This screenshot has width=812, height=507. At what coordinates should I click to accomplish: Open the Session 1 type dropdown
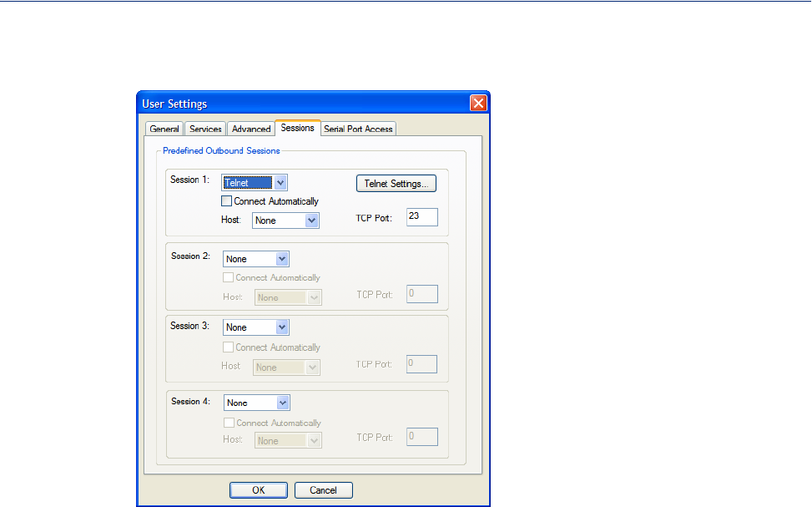pyautogui.click(x=255, y=182)
